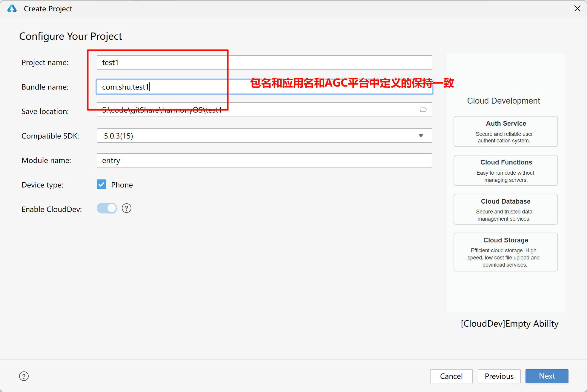This screenshot has height=392, width=587.
Task: Click the Next button
Action: (x=547, y=376)
